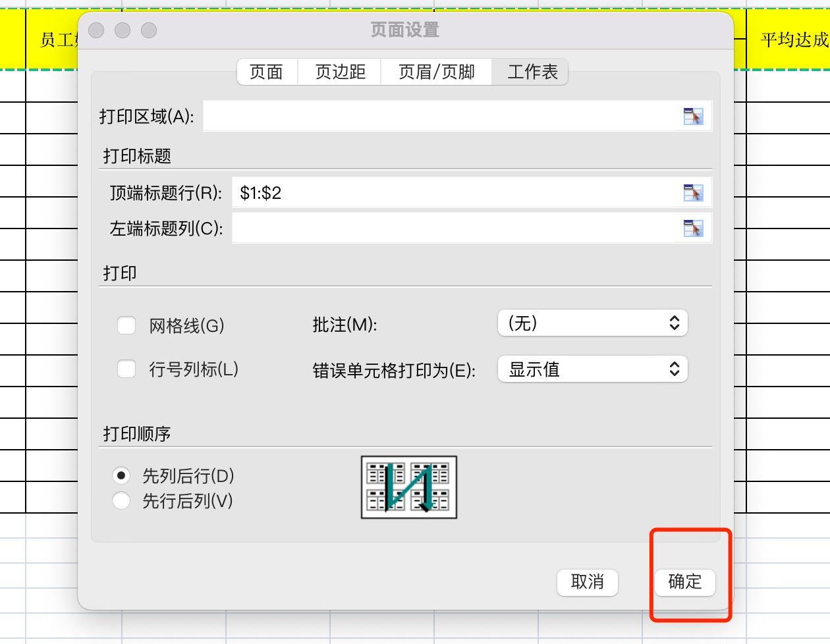Click the 取消 button

tap(588, 582)
